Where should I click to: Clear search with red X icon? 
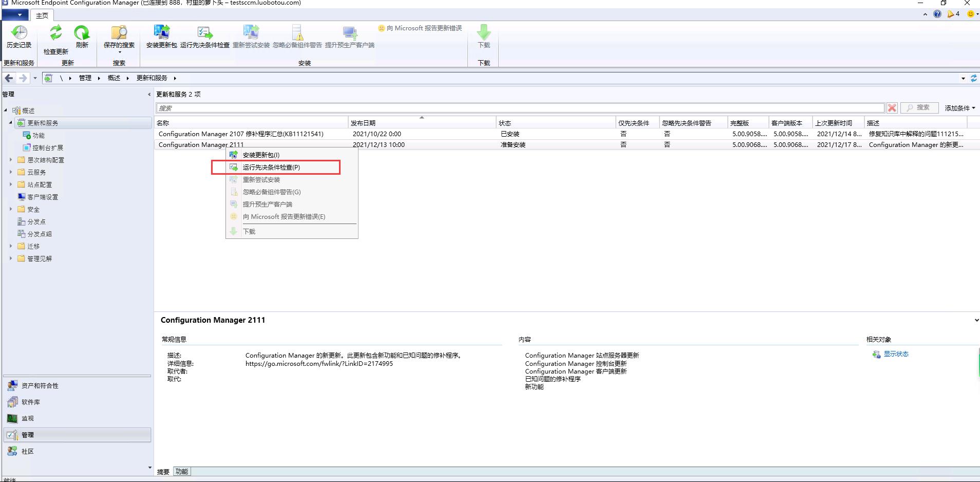(x=892, y=108)
